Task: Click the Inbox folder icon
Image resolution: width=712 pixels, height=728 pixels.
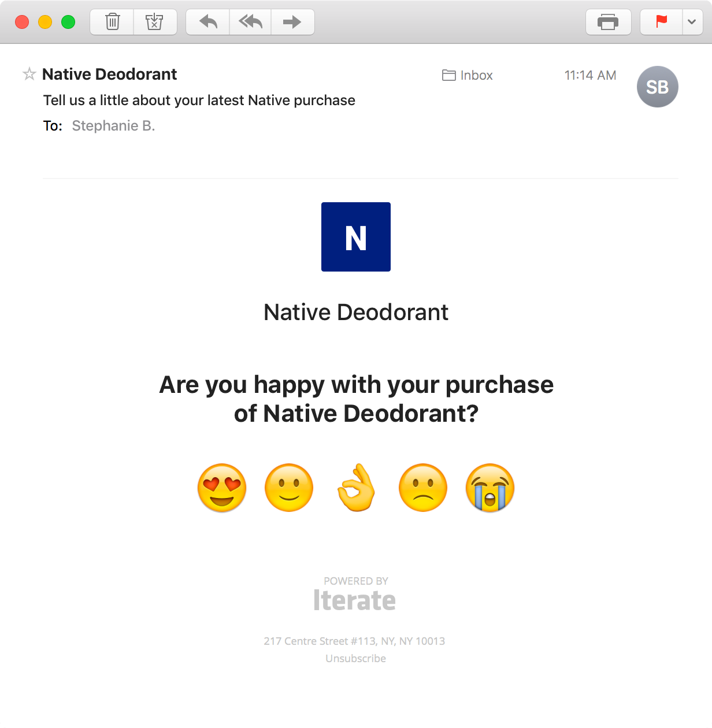Action: tap(449, 75)
